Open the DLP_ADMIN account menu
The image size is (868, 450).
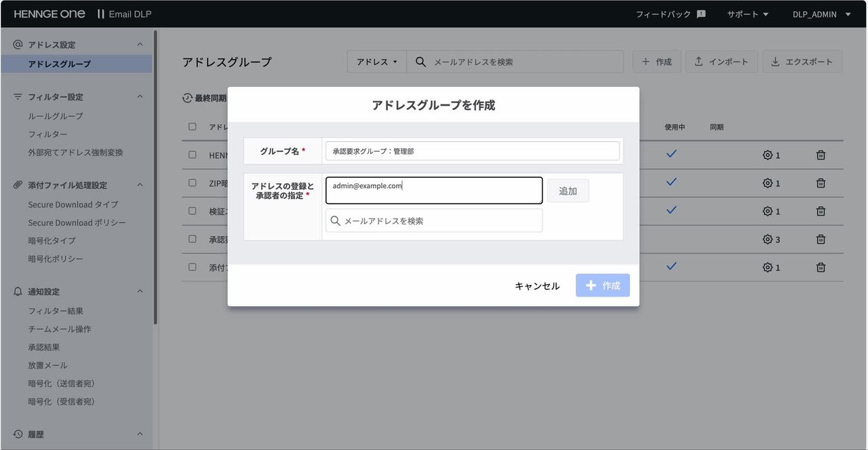pyautogui.click(x=821, y=14)
